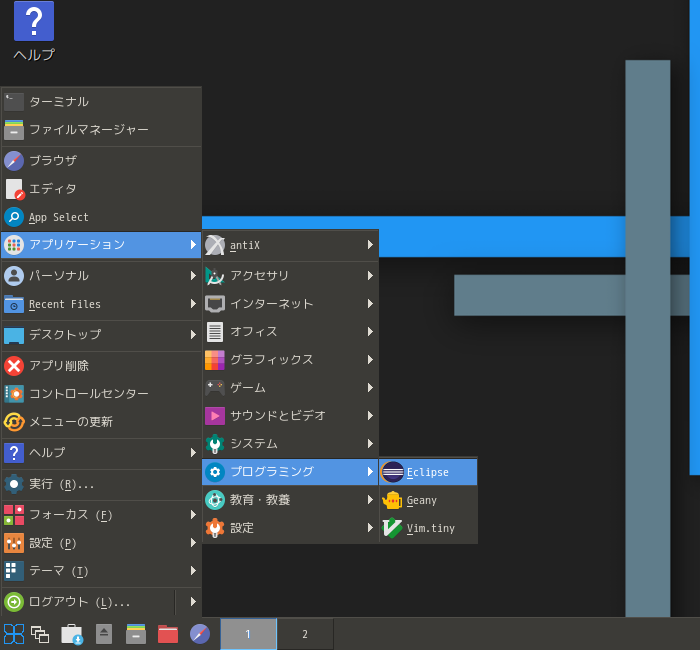Click the Eclipse icon in submenu
Viewport: 700px width, 650px height.
tap(392, 472)
